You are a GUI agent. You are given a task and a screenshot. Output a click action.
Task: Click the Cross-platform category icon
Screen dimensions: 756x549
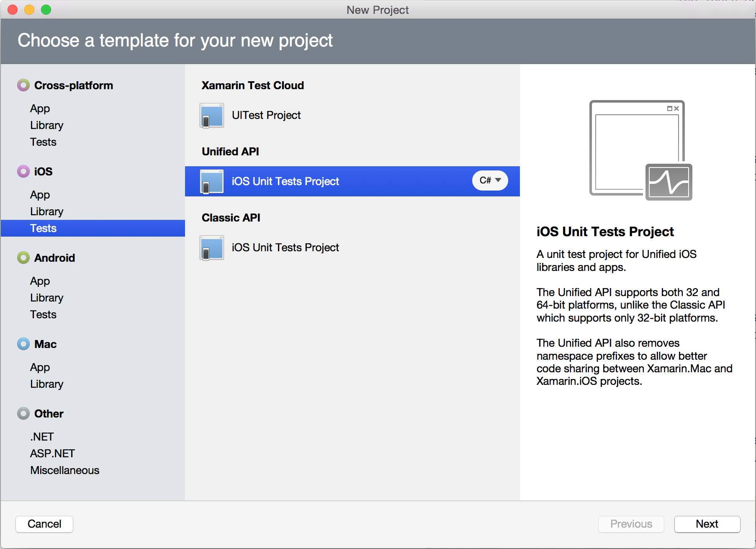[23, 85]
